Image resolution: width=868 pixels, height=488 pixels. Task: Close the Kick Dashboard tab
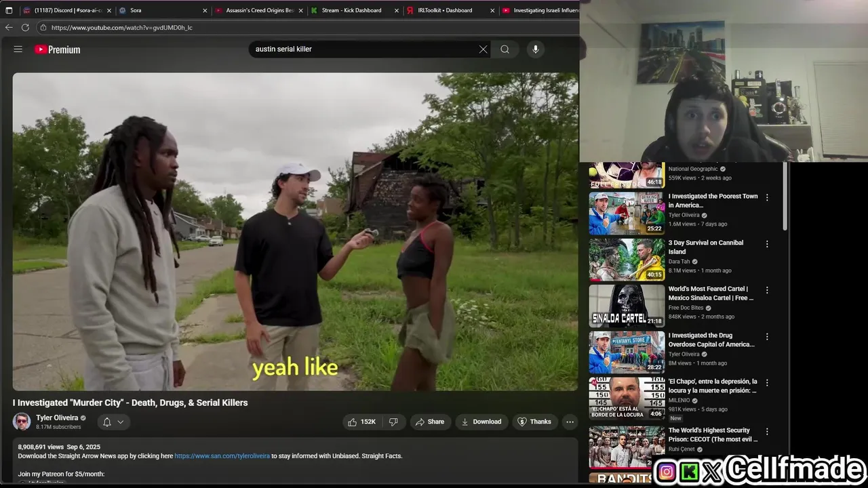coord(396,10)
